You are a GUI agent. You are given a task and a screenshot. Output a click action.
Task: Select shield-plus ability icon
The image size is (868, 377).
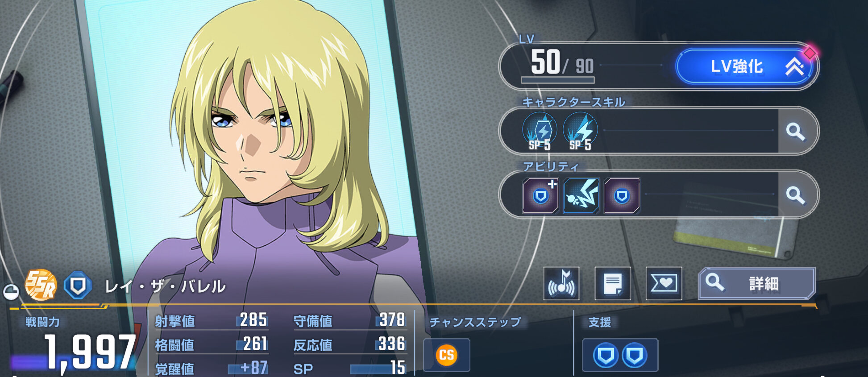tap(540, 195)
